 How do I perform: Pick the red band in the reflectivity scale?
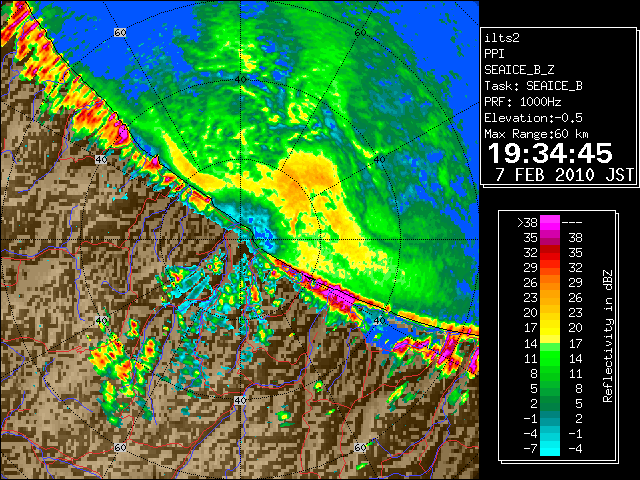[x=550, y=253]
